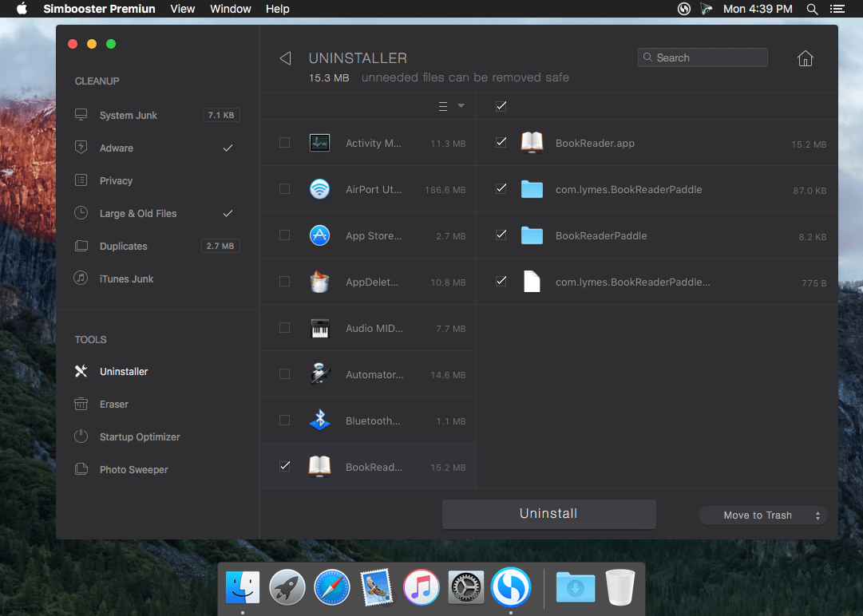Image resolution: width=863 pixels, height=616 pixels.
Task: Click the 7.1 KB System Junk badge
Action: [221, 115]
